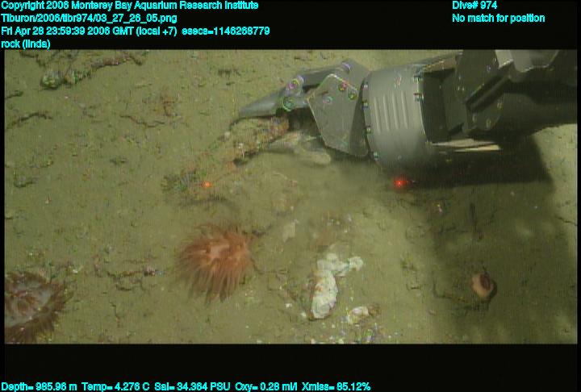581x392 pixels.
Task: Click the 'esecs=1146268779' value
Action: pyautogui.click(x=226, y=31)
